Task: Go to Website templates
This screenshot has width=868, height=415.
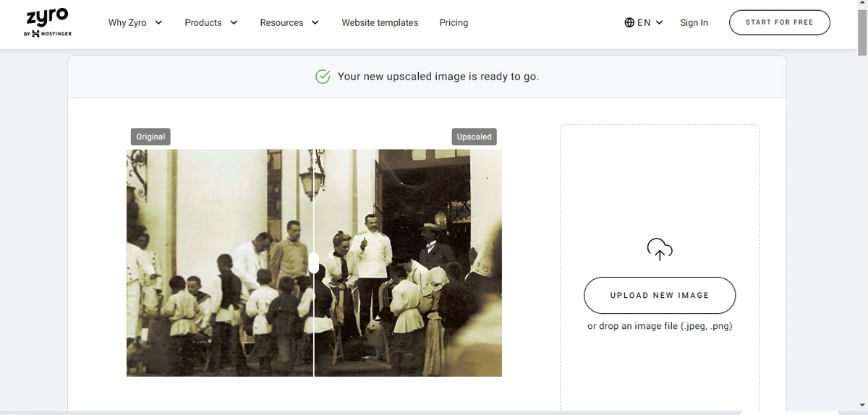Action: 380,22
